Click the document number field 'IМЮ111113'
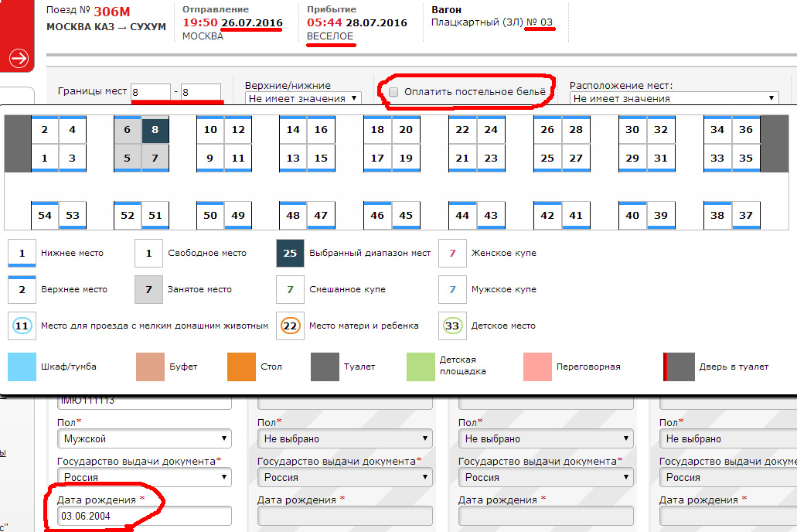The height and width of the screenshot is (532, 797). point(145,402)
